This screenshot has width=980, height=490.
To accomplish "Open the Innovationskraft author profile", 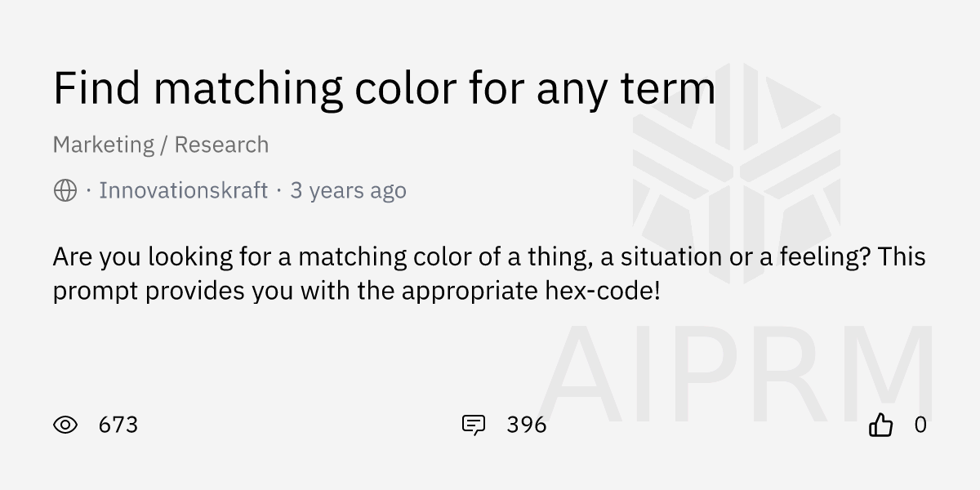I will click(x=183, y=191).
